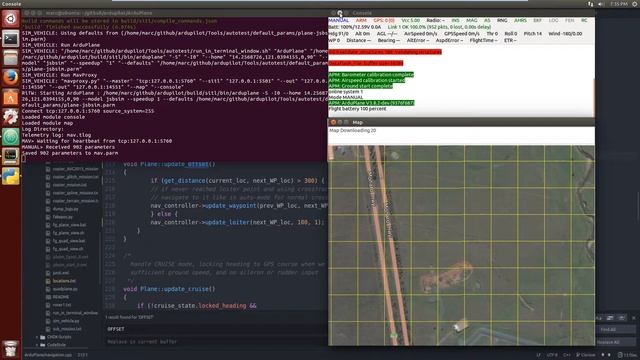Click 'Saved 902 parameters to mav.parm' terminal line
The width and height of the screenshot is (640, 360).
pyautogui.click(x=70, y=153)
